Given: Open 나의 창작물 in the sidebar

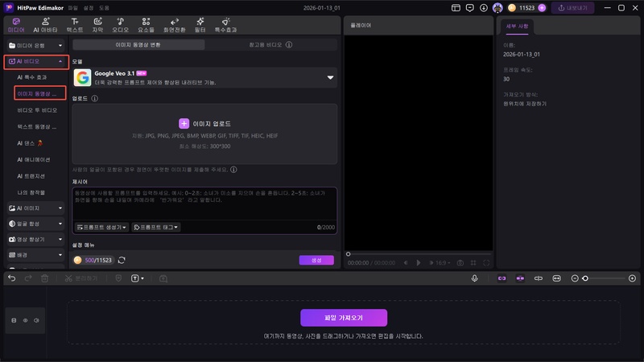Looking at the screenshot, I should click(x=31, y=192).
